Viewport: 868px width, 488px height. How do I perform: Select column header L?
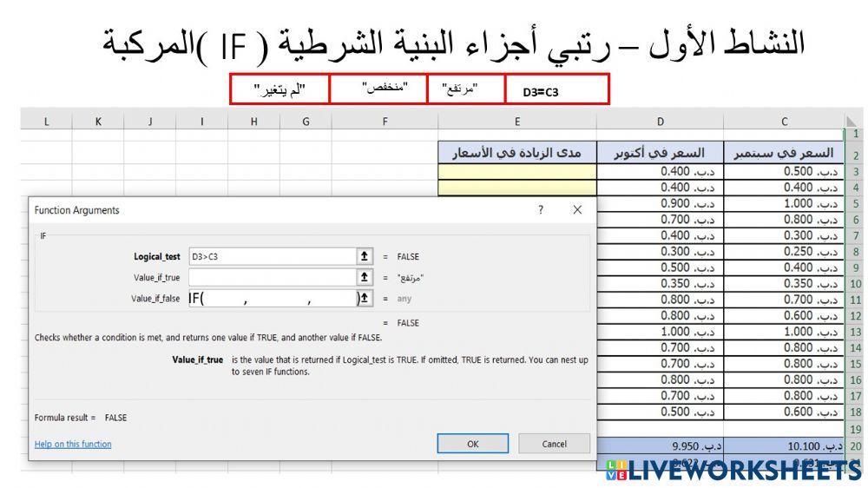[x=47, y=122]
